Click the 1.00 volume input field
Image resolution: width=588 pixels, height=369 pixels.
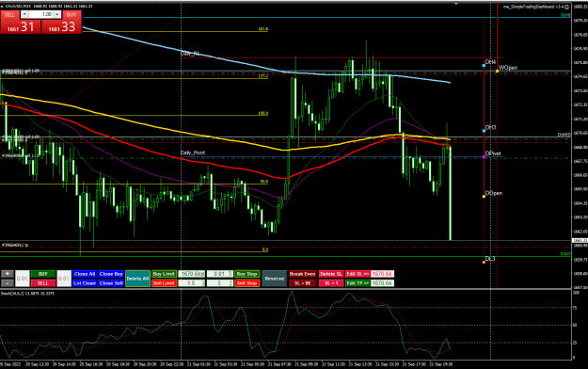(x=40, y=14)
